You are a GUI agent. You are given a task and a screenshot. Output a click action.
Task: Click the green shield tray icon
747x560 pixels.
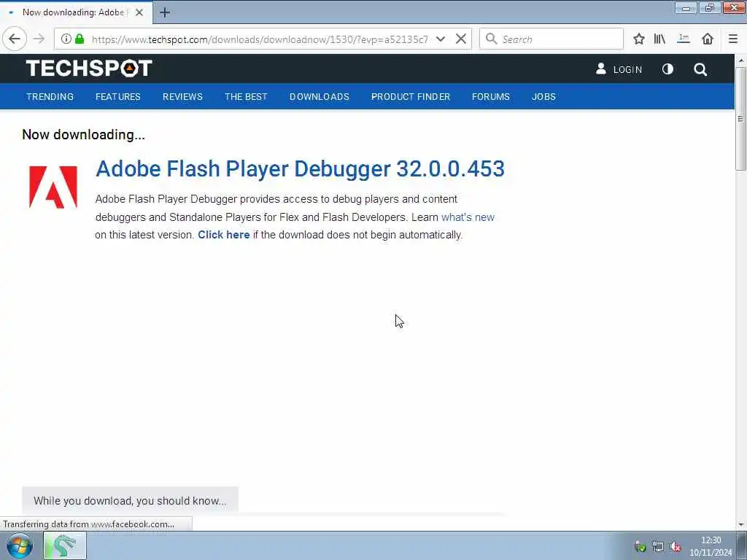[640, 547]
